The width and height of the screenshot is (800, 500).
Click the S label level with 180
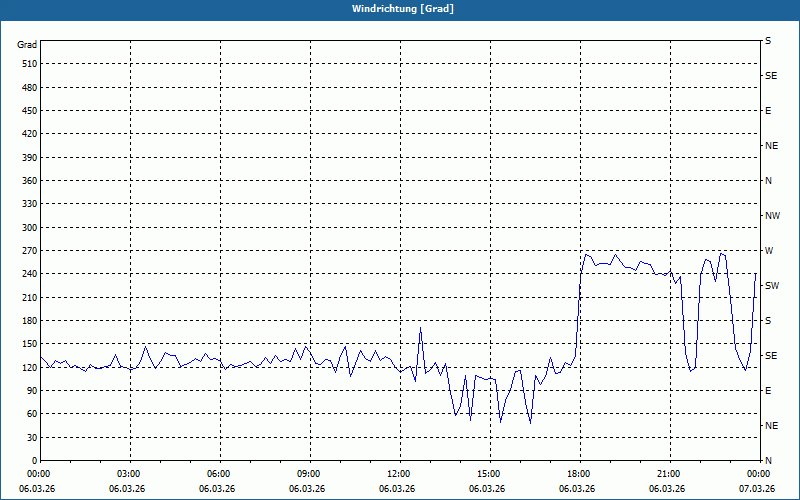(768, 321)
